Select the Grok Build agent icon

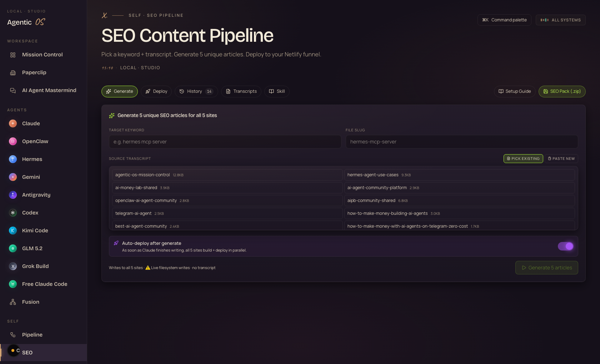[13, 266]
